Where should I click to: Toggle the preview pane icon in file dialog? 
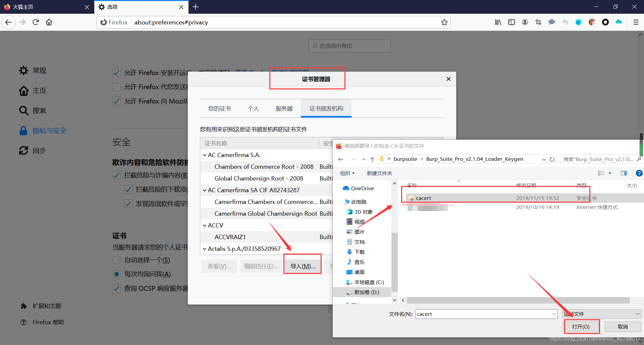tap(624, 173)
